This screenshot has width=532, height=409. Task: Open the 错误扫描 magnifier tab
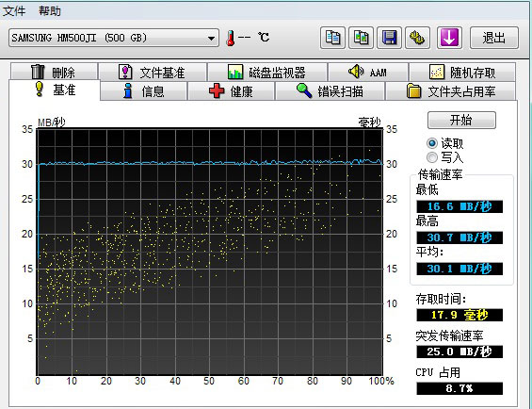pos(330,91)
